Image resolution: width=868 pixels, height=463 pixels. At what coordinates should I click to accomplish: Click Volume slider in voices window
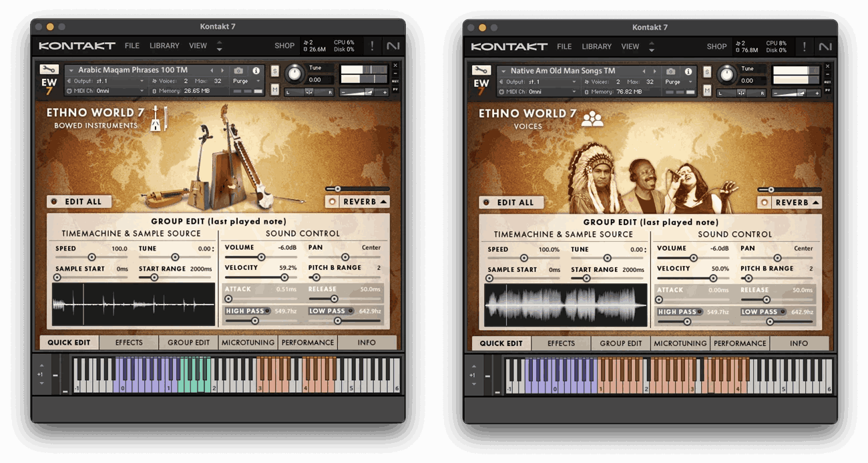(x=692, y=258)
